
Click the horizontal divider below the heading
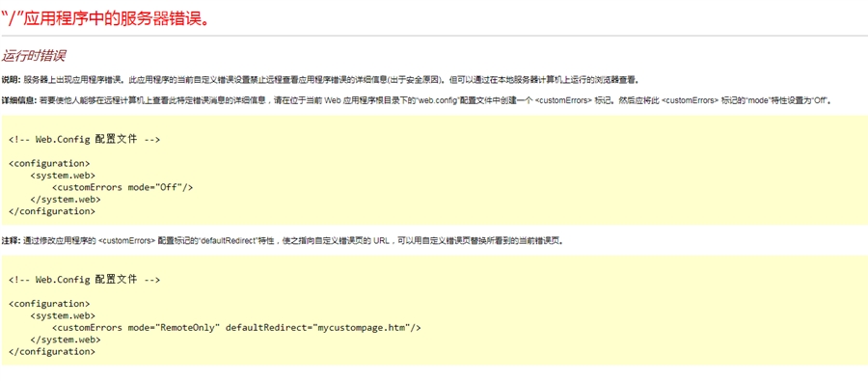[x=434, y=36]
